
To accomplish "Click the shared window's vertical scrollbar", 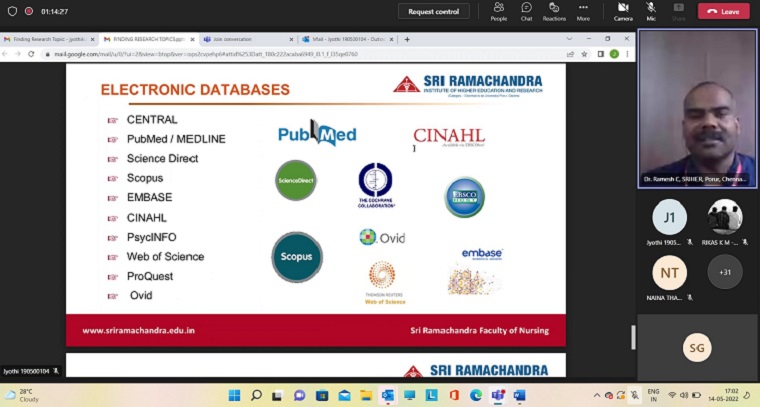I will click(x=632, y=337).
